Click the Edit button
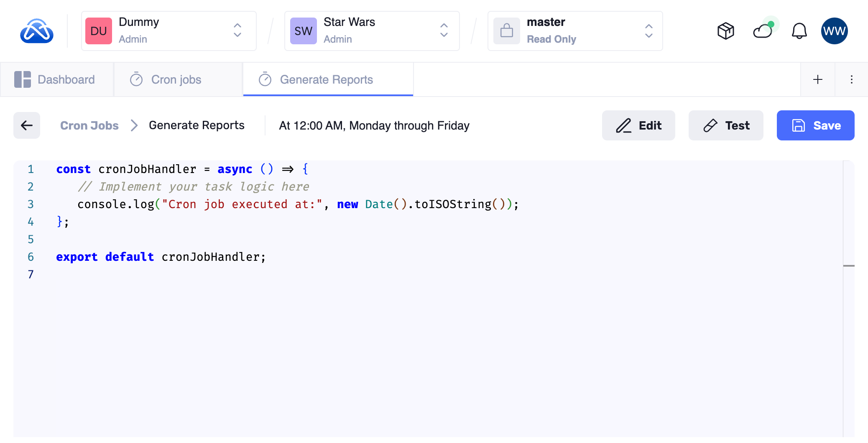The height and width of the screenshot is (443, 868). (x=638, y=125)
